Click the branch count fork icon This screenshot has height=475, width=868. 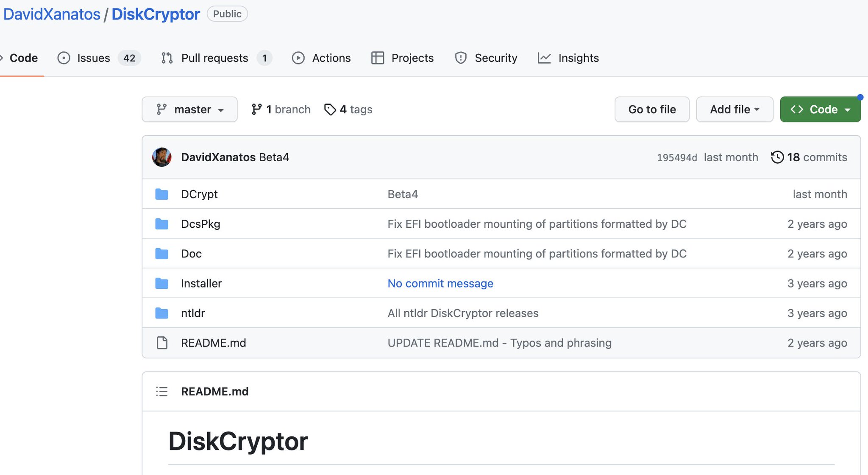[x=256, y=109]
